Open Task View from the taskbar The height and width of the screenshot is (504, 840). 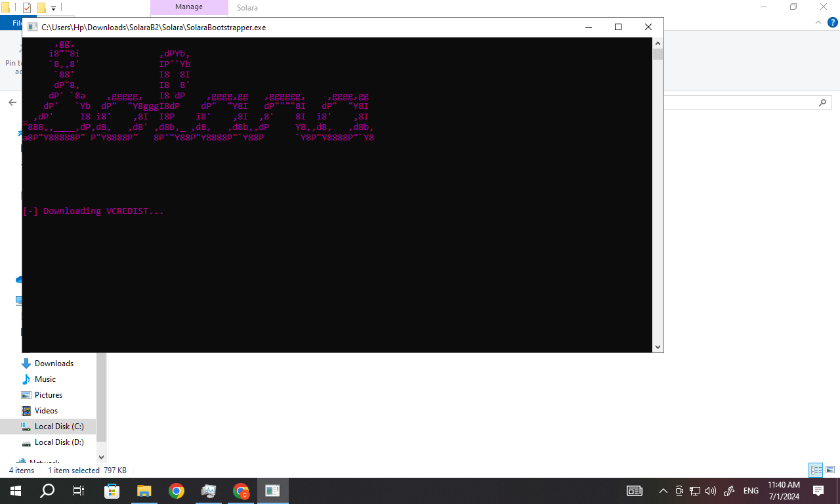79,491
